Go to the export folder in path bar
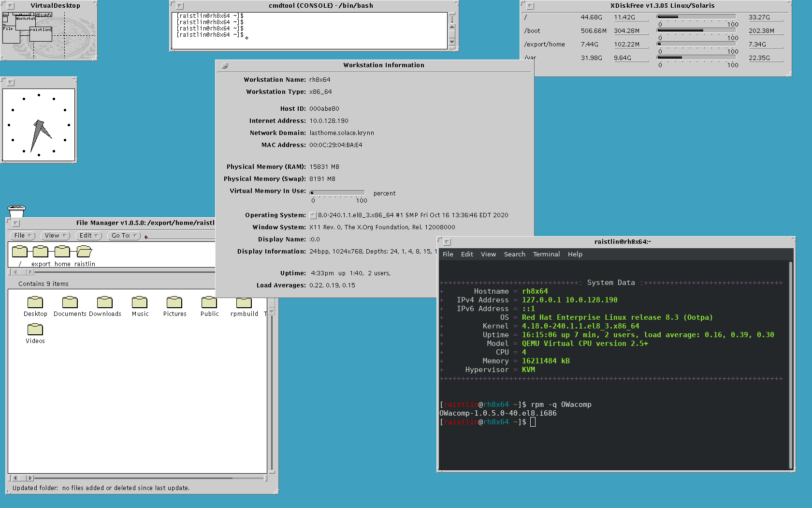This screenshot has height=508, width=812. click(41, 252)
